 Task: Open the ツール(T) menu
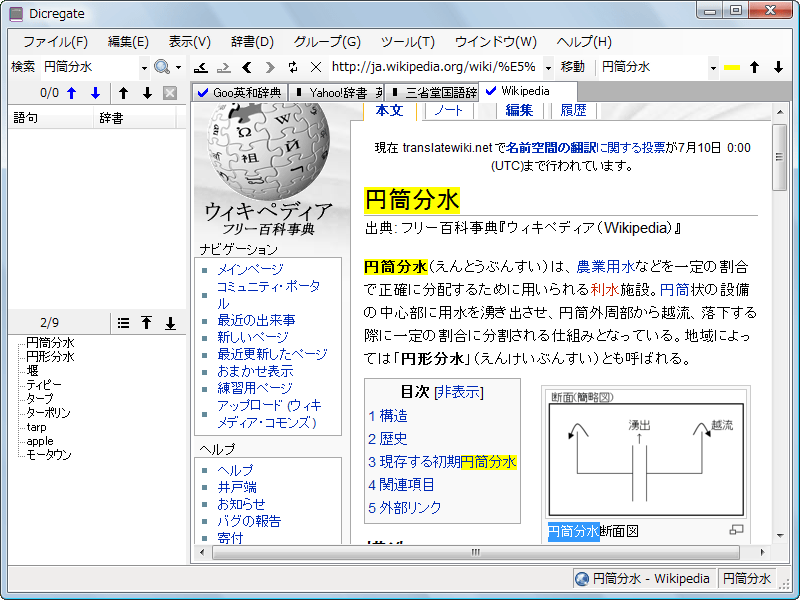(408, 41)
